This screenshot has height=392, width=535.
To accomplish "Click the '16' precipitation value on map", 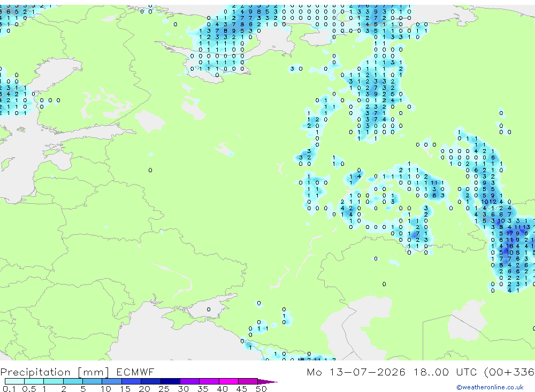I will [510, 246].
